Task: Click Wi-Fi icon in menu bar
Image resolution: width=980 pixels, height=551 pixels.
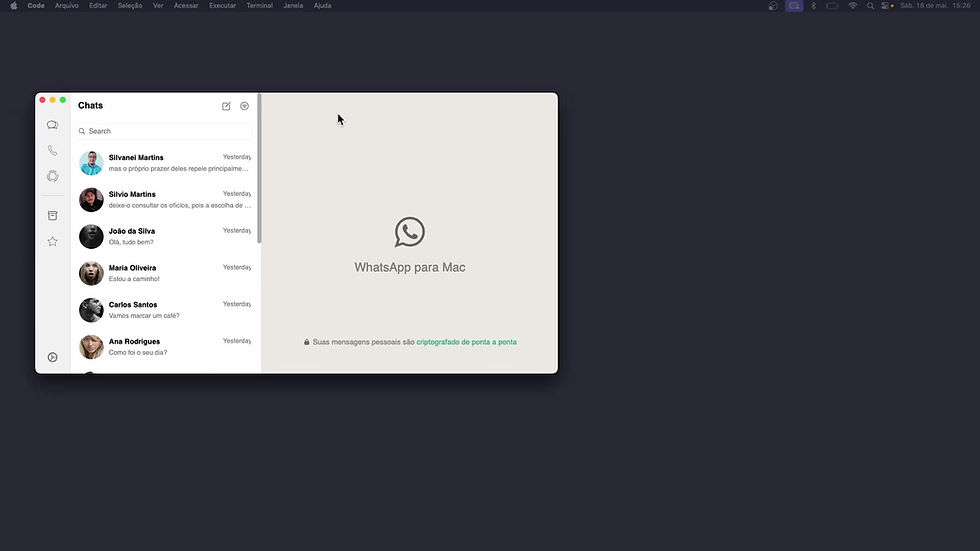Action: [852, 6]
